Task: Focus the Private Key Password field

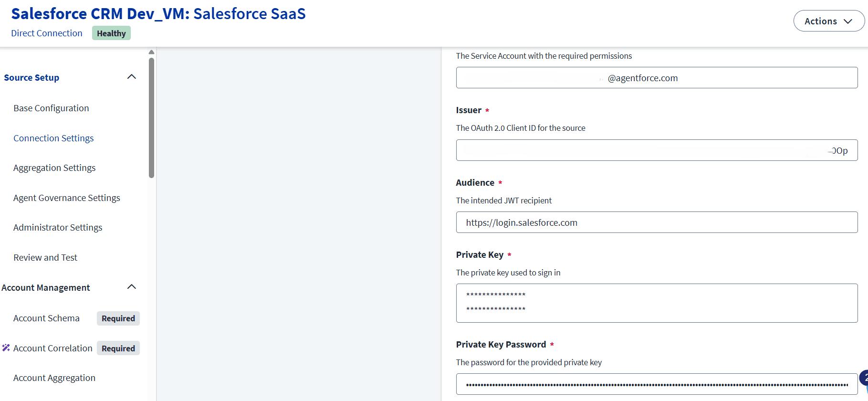Action: [657, 384]
